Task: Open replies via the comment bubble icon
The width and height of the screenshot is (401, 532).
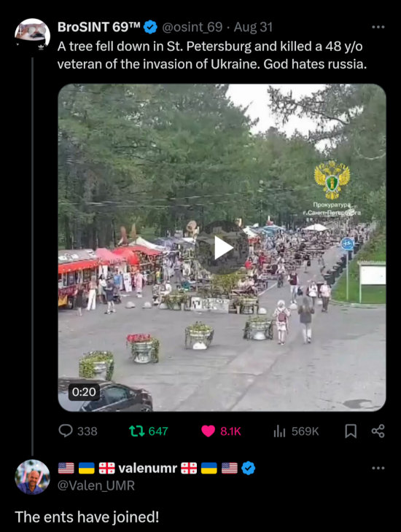Action: coord(66,431)
